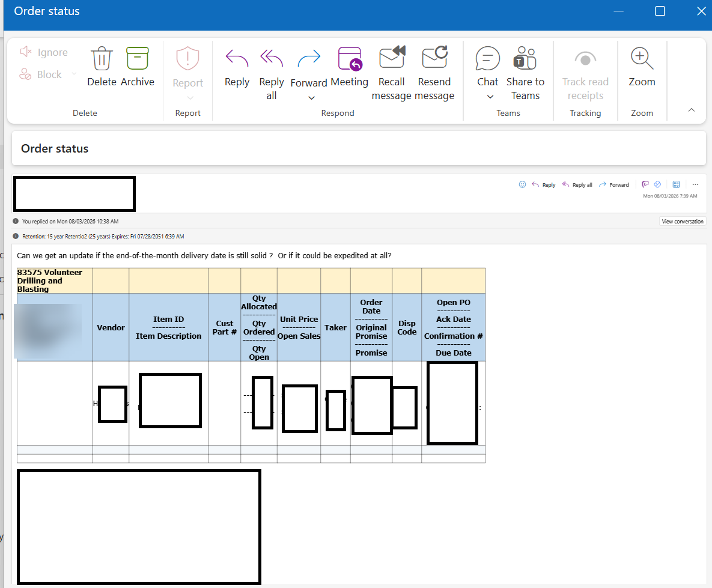Click the Report shield icon
This screenshot has width=712, height=588.
(x=187, y=59)
